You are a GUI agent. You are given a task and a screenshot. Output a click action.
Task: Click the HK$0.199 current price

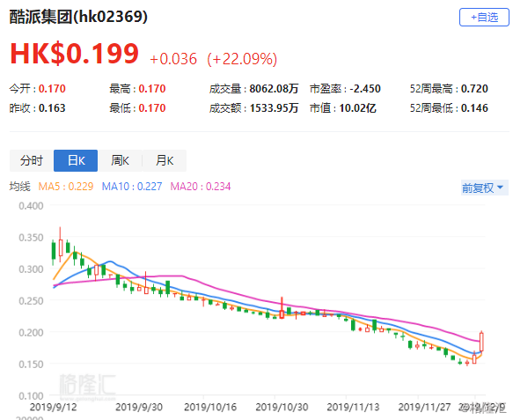click(75, 54)
